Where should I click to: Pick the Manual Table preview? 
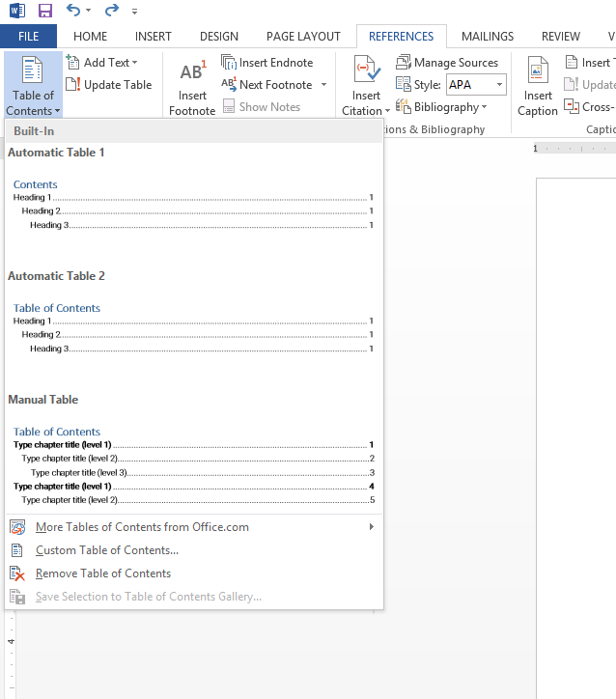[x=193, y=465]
